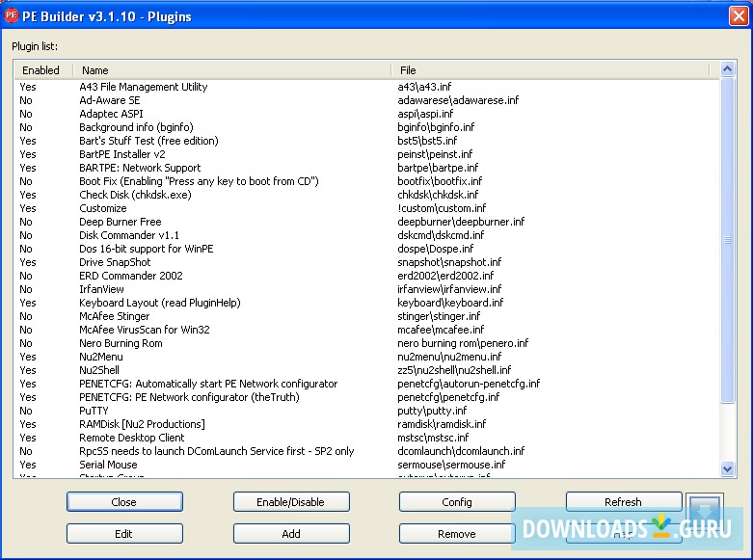The width and height of the screenshot is (753, 560).
Task: Select the Ad-Aware SE plugin
Action: tap(110, 100)
